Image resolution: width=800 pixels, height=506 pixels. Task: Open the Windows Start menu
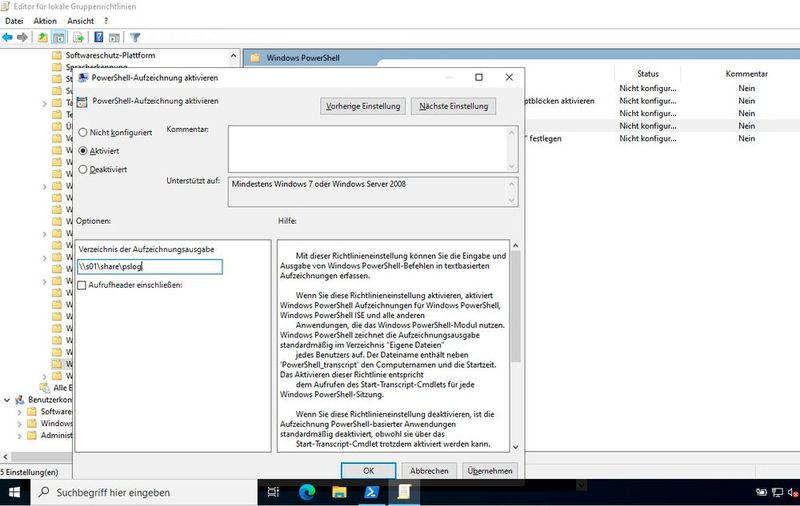point(14,492)
